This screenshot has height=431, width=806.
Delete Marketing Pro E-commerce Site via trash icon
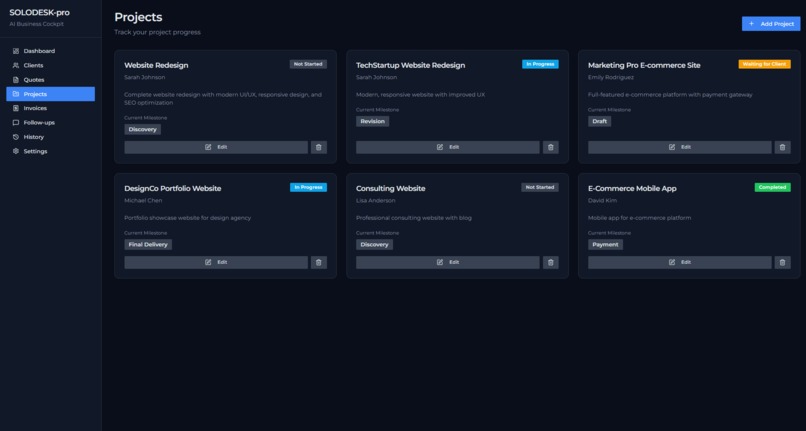tap(782, 147)
